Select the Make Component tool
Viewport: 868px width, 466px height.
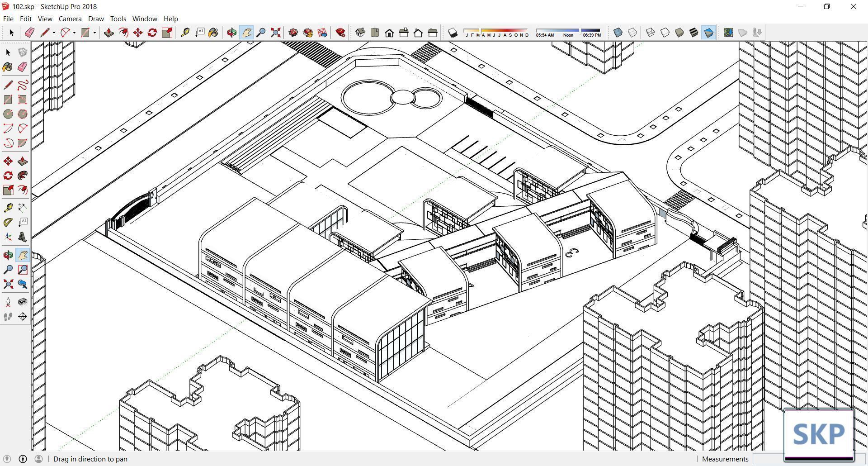[x=23, y=52]
